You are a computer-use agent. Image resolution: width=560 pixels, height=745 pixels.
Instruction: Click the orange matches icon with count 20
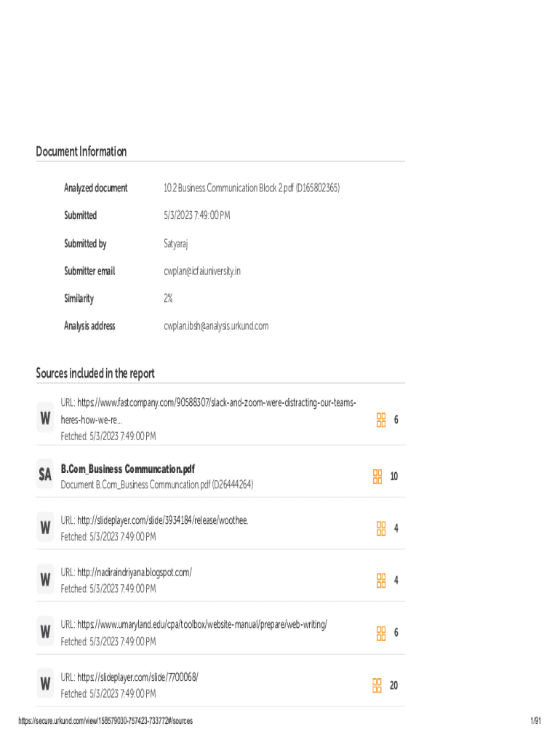pos(377,685)
